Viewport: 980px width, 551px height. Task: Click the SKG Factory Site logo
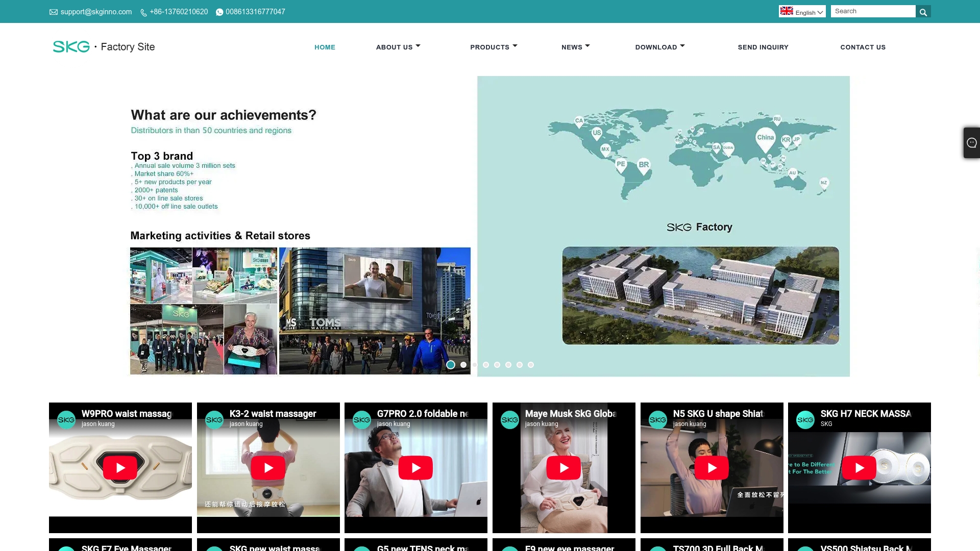coord(104,47)
